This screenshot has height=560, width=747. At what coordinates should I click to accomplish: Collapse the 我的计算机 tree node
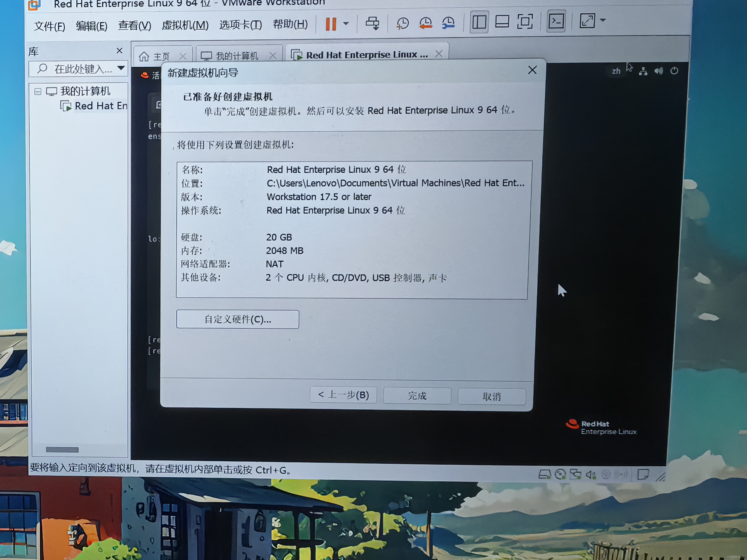(x=38, y=92)
